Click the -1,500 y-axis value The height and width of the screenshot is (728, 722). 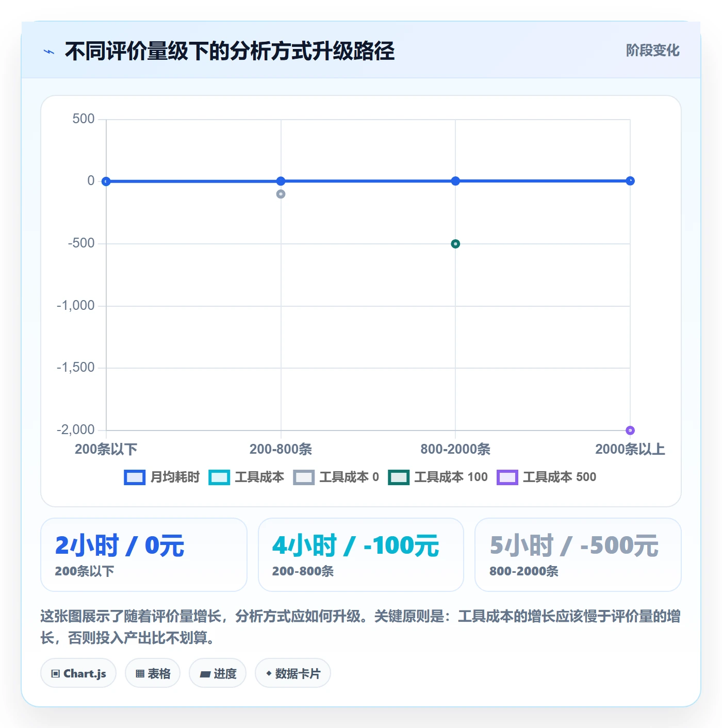point(76,368)
